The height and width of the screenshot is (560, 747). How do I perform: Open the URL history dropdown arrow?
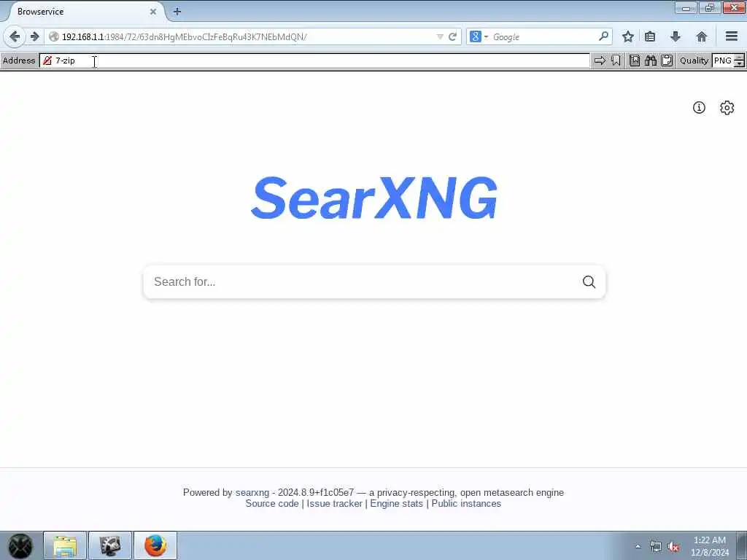(440, 36)
